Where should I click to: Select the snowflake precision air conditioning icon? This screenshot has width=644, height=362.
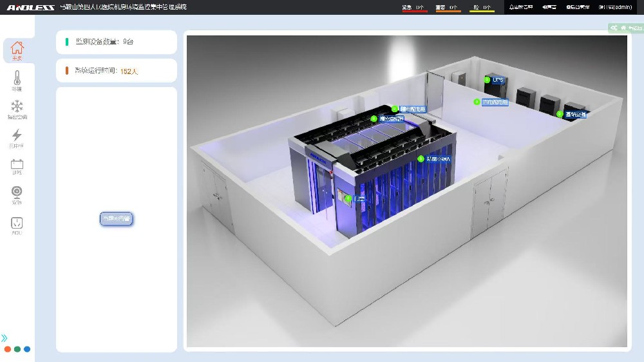point(17,109)
